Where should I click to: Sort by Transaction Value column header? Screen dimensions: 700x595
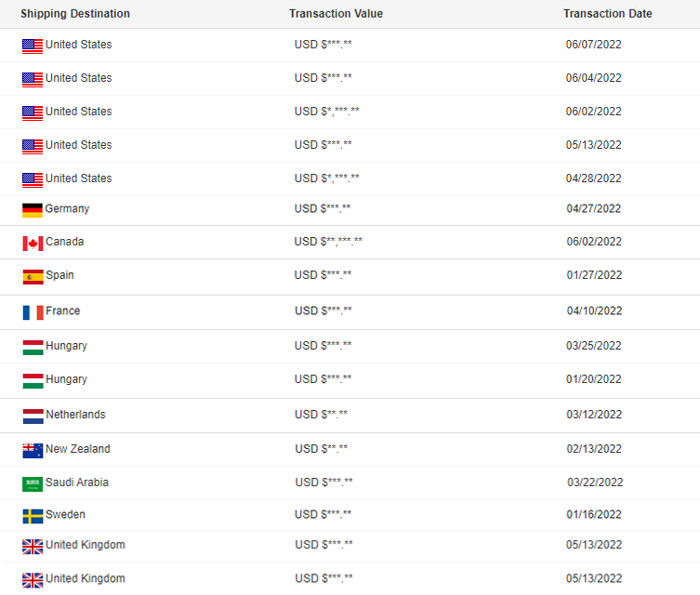[336, 14]
